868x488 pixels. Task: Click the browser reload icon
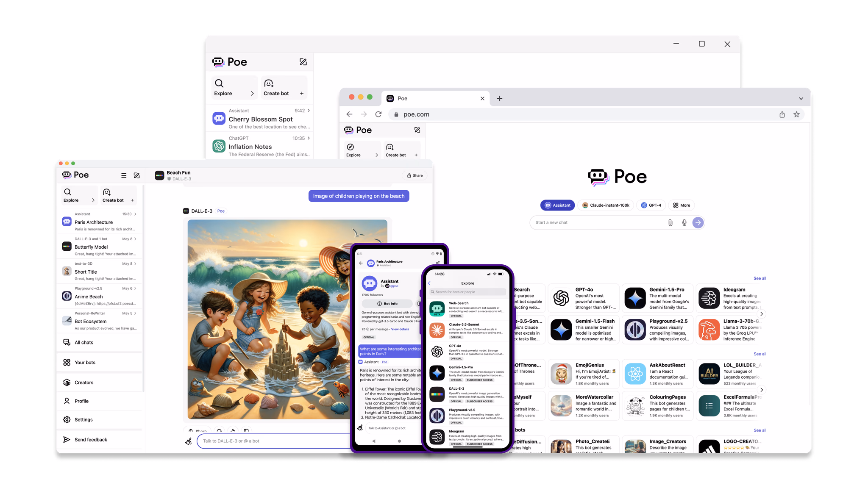[378, 114]
